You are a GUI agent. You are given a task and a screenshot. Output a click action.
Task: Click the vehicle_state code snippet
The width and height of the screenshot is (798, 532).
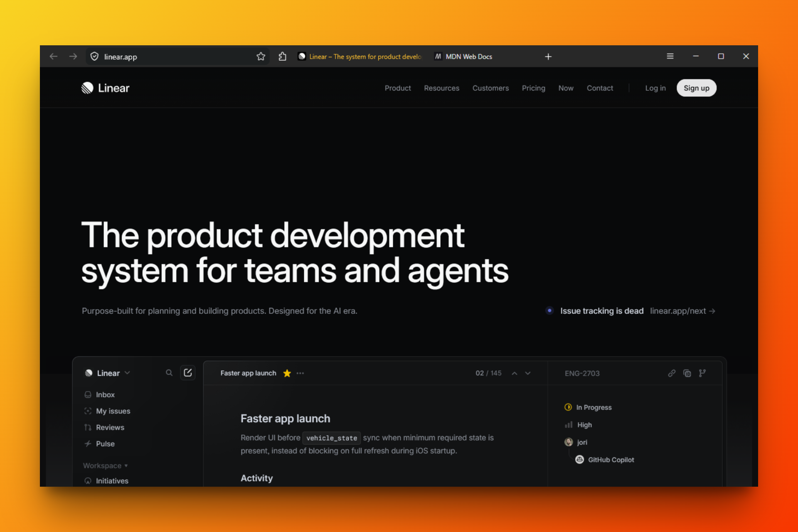click(332, 438)
